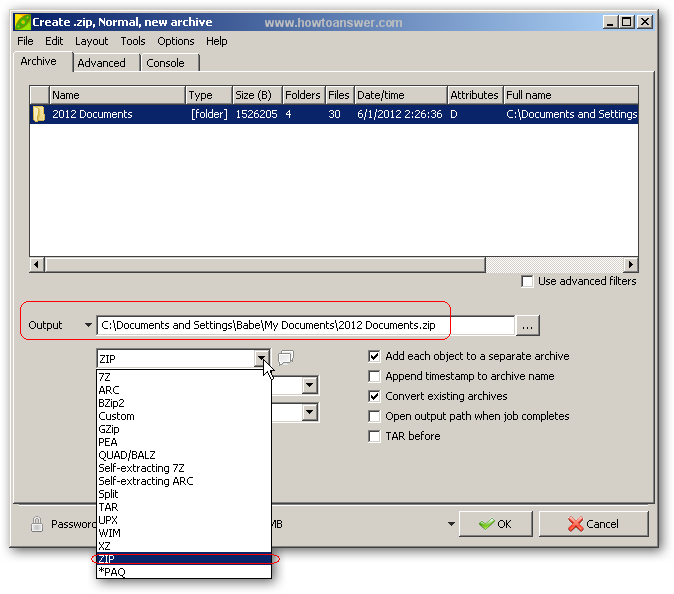Switch to the Advanced tab
This screenshot has height=594, width=674.
tap(102, 63)
